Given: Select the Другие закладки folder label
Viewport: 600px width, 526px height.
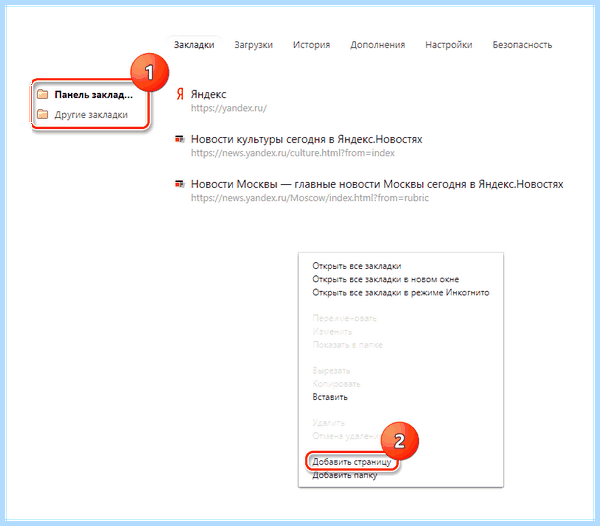Looking at the screenshot, I should pyautogui.click(x=91, y=115).
